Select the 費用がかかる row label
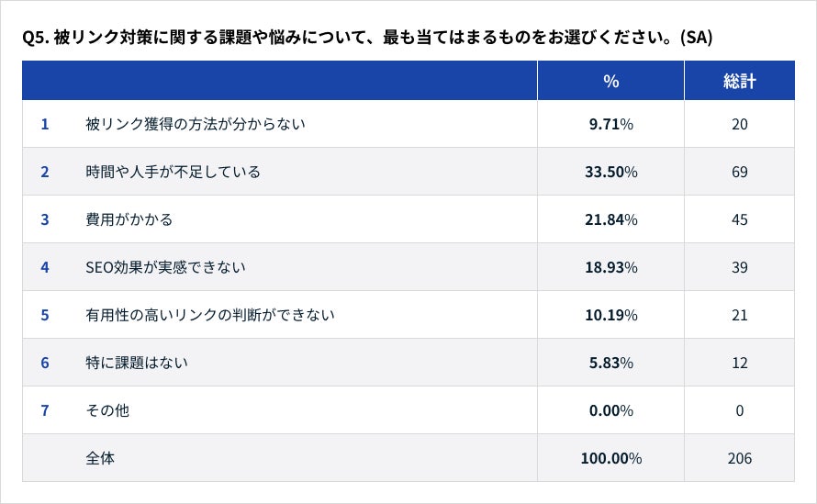 pos(129,219)
